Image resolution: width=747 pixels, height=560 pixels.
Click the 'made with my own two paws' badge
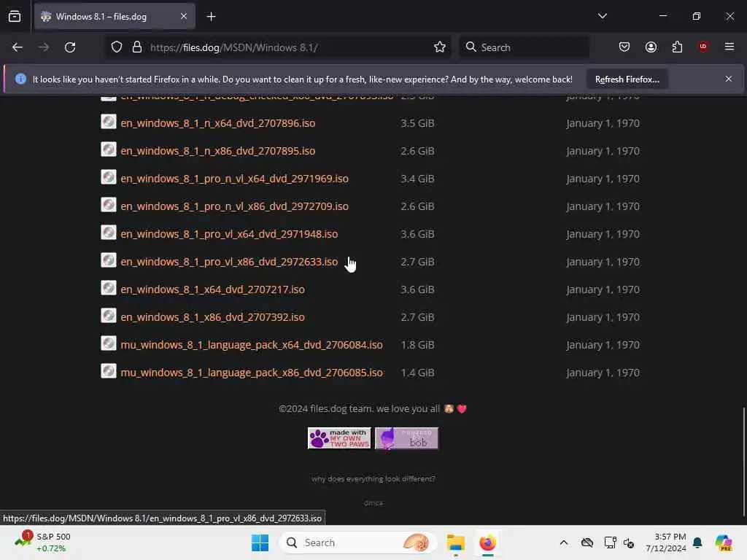[x=339, y=438]
